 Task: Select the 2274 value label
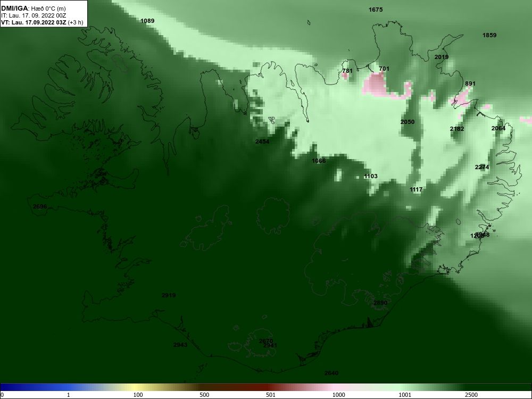click(482, 167)
